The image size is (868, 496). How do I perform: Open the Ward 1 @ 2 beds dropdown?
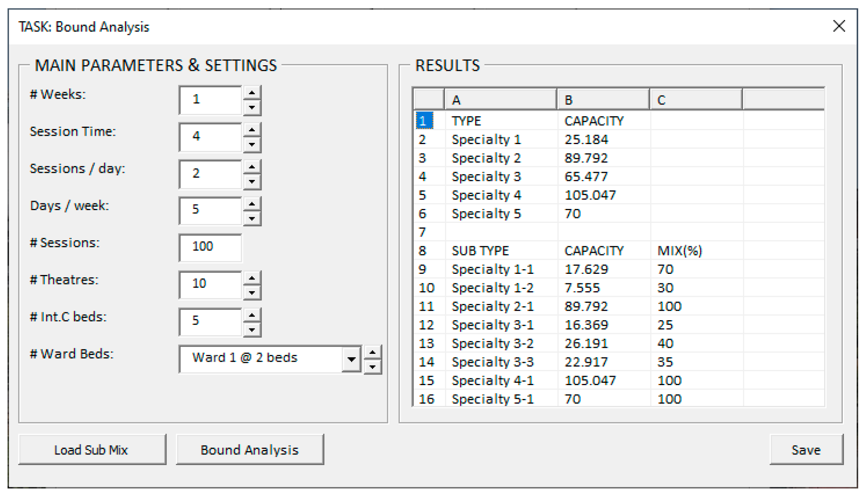click(x=351, y=359)
